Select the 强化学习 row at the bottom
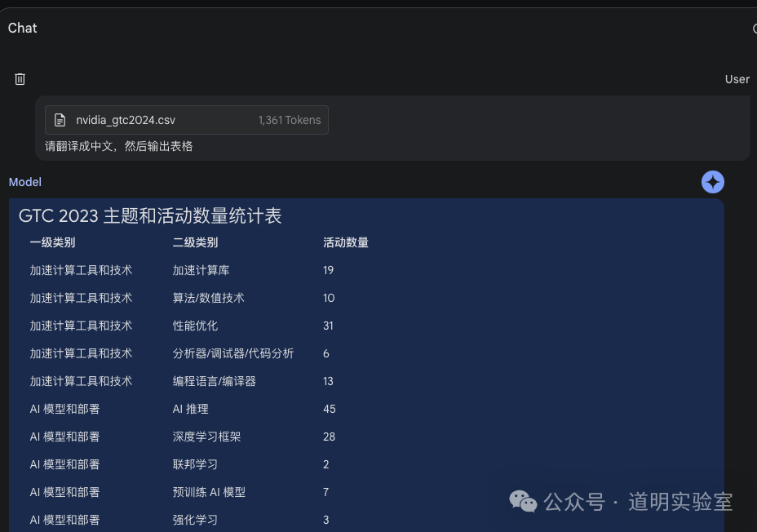 [x=195, y=520]
